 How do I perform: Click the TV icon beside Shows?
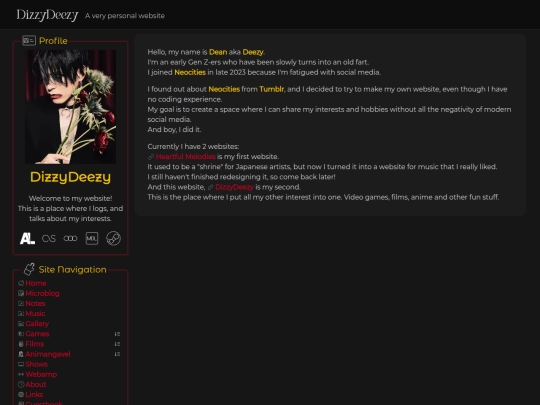tap(21, 364)
